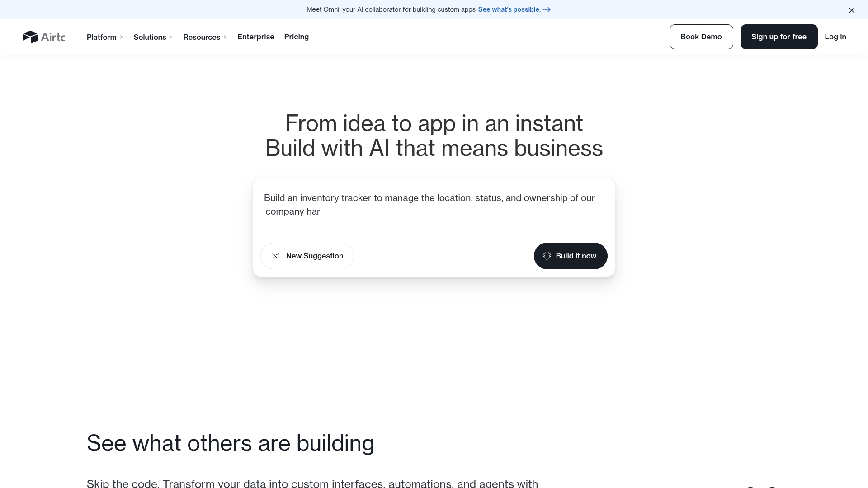Click the shuffle icon for a new suggestion
868x488 pixels.
(275, 256)
